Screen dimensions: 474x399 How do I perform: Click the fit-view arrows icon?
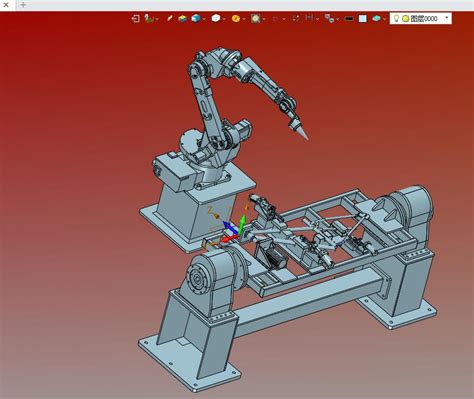[x=296, y=19]
